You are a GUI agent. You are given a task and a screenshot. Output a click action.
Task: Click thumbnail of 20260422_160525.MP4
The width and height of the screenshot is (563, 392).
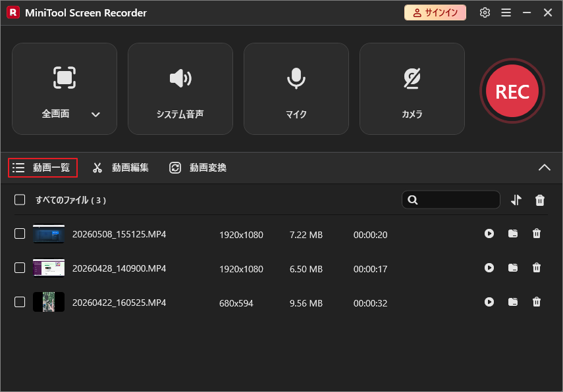(x=49, y=302)
